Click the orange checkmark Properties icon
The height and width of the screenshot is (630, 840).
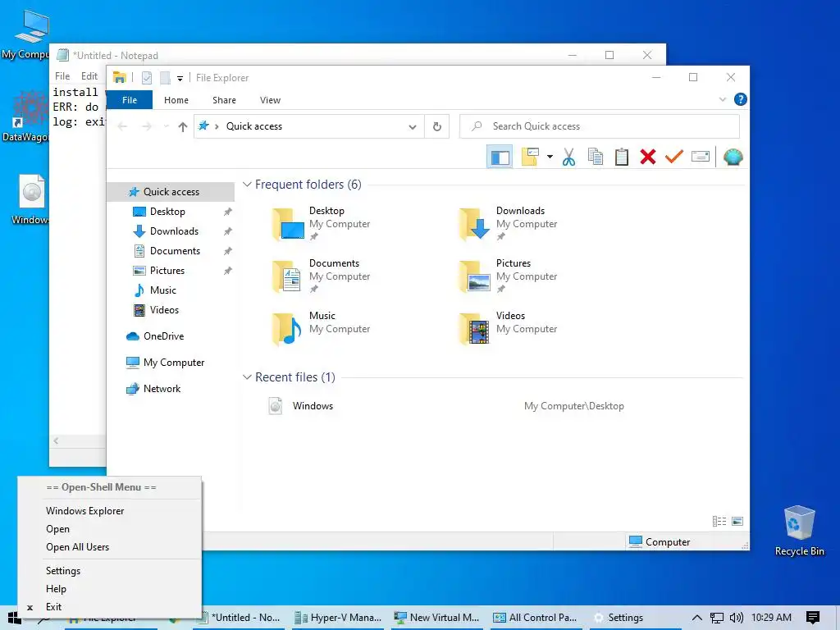pos(674,157)
